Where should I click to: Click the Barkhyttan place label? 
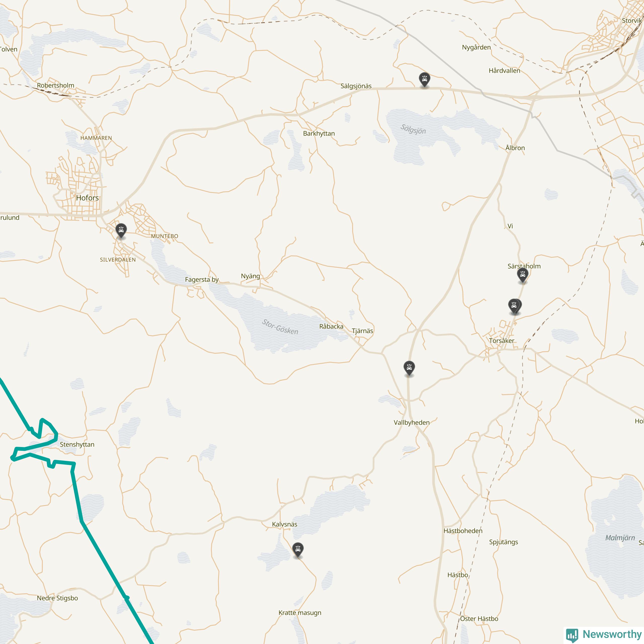tap(319, 133)
